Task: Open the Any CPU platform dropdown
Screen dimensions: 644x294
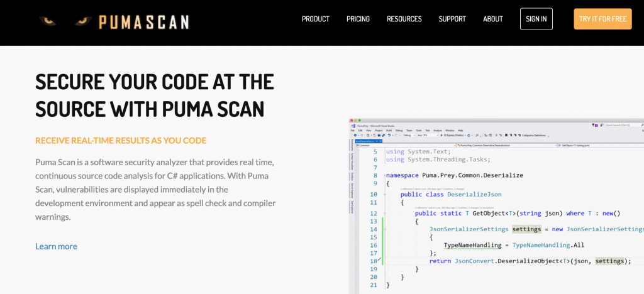Action: tap(428, 135)
